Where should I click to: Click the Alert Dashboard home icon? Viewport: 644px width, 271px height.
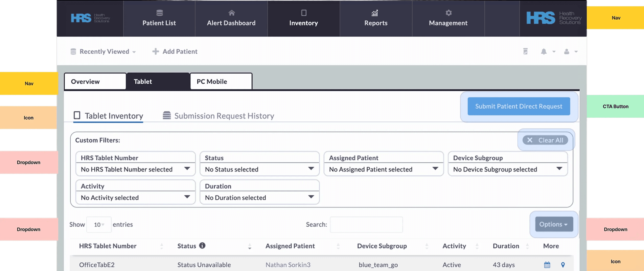pyautogui.click(x=231, y=13)
